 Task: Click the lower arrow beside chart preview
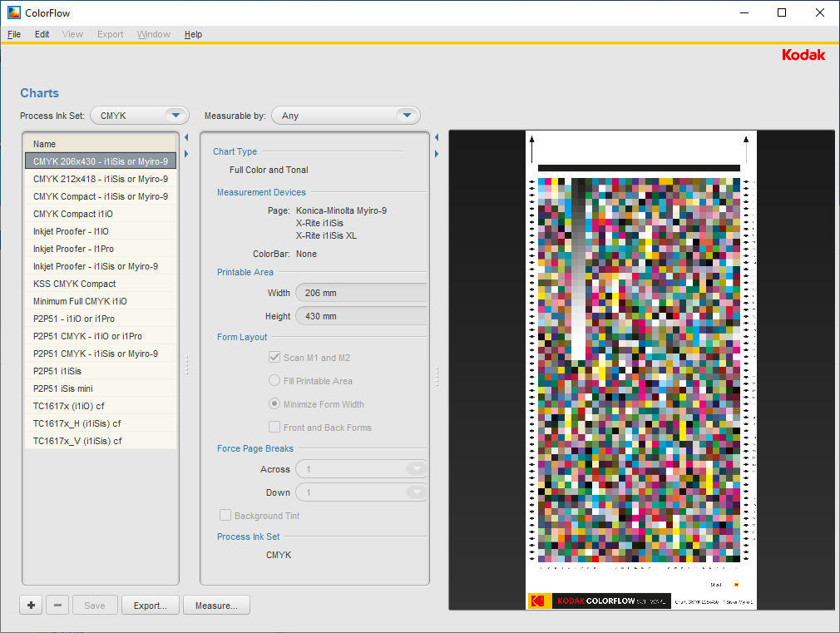[x=436, y=154]
